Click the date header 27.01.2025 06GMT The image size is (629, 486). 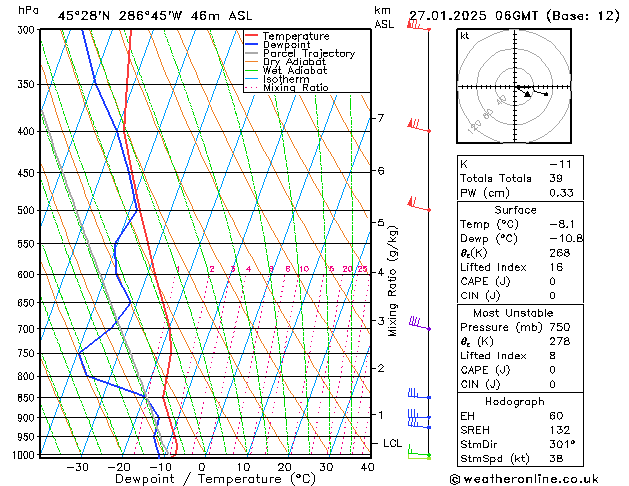click(x=473, y=16)
